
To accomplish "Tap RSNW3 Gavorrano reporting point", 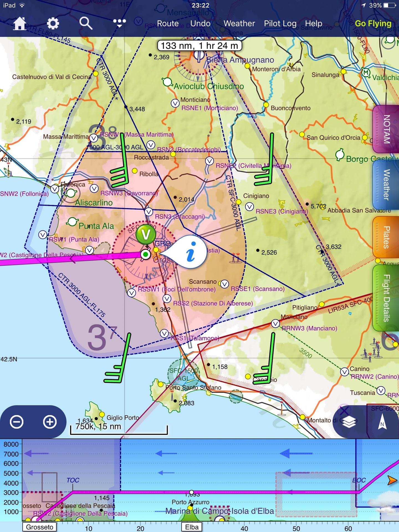I will [94, 188].
